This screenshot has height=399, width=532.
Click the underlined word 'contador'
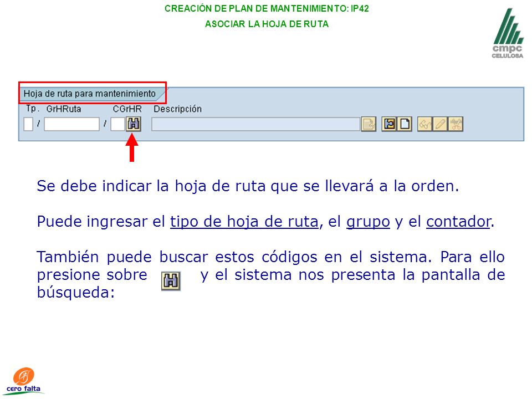pos(458,222)
